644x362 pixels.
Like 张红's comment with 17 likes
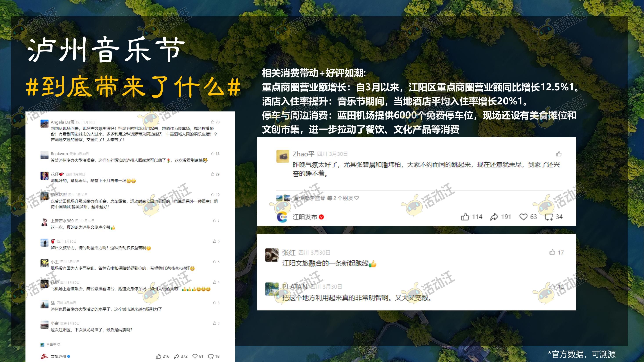point(552,252)
